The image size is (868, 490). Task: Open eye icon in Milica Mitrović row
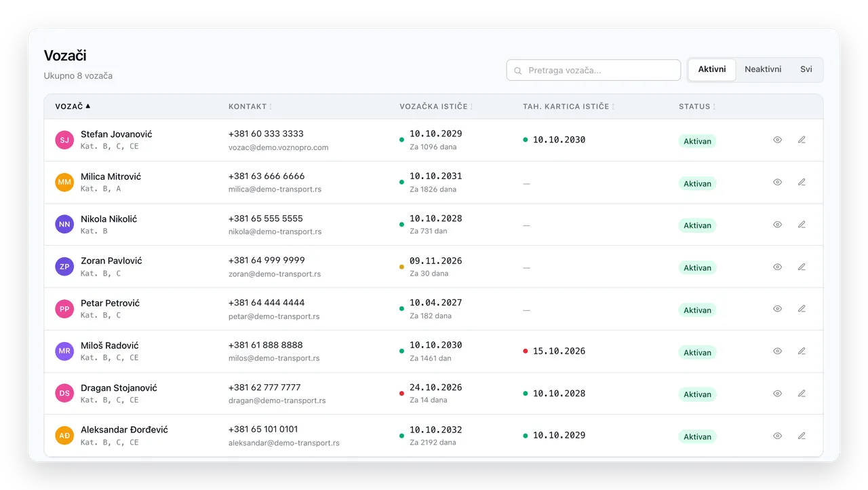778,182
